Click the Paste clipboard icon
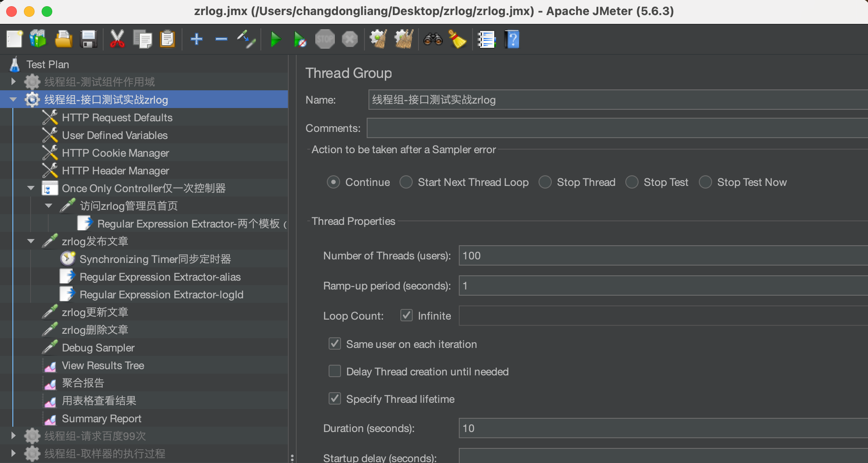 (167, 39)
